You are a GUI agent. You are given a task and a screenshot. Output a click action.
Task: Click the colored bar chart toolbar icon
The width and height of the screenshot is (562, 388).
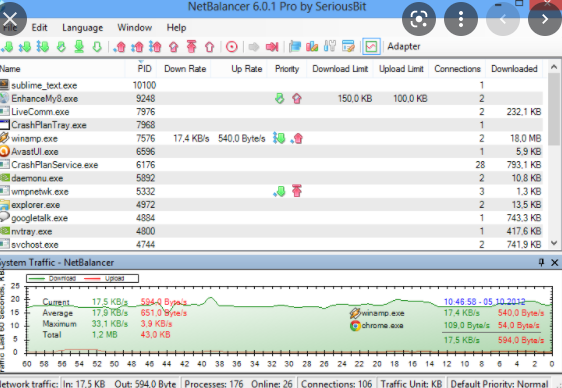(312, 47)
